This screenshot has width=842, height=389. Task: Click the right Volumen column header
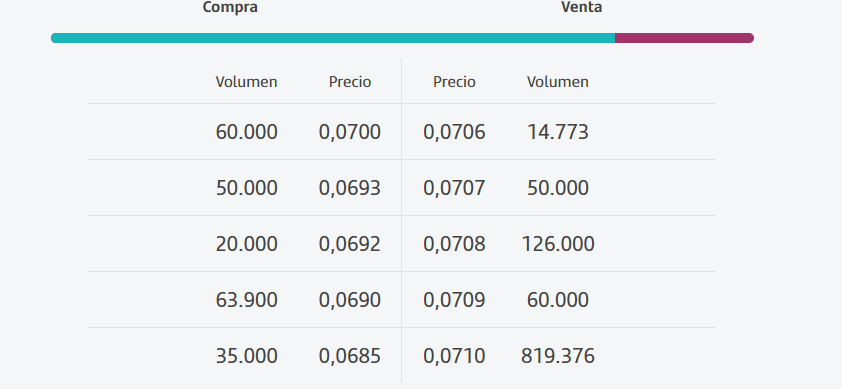tap(557, 82)
